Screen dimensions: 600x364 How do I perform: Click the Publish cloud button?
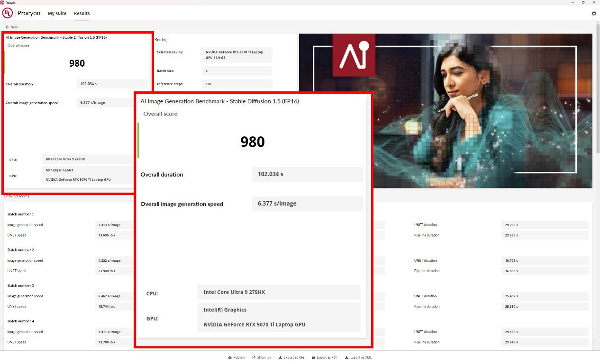tap(236, 357)
